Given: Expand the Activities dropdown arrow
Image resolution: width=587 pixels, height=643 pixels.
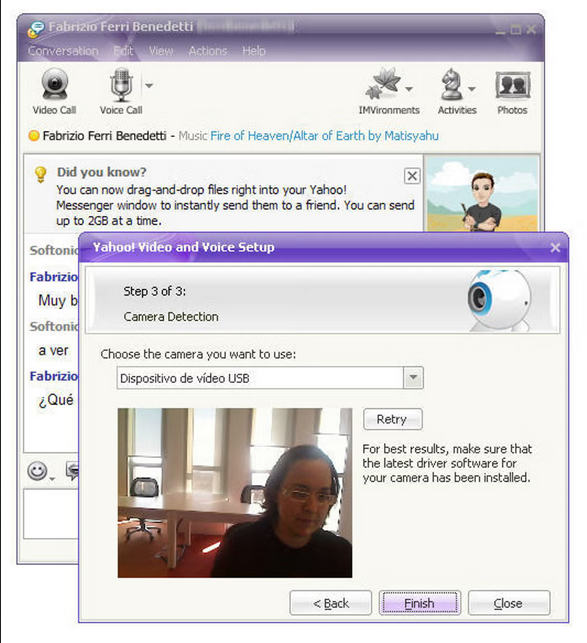Looking at the screenshot, I should pyautogui.click(x=472, y=89).
